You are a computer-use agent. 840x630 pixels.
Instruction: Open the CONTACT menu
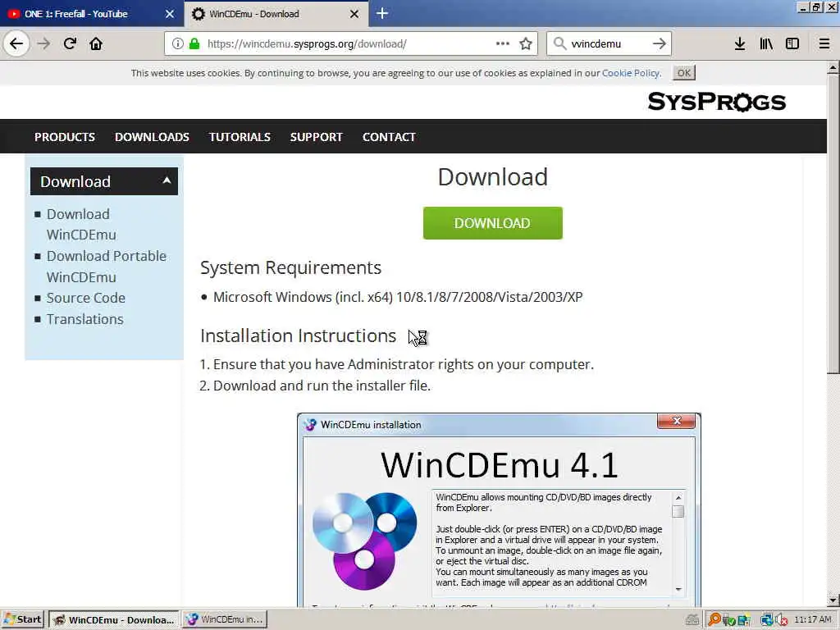tap(389, 137)
